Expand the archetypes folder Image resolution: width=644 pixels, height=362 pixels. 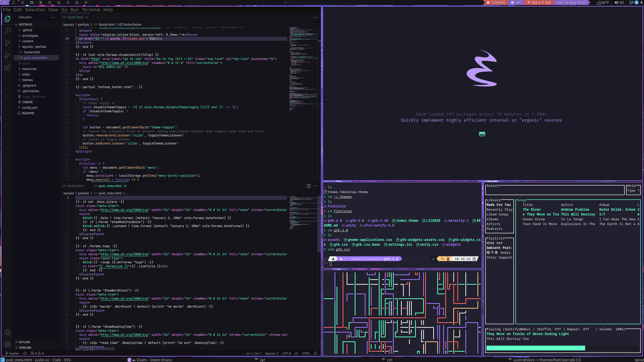click(30, 36)
